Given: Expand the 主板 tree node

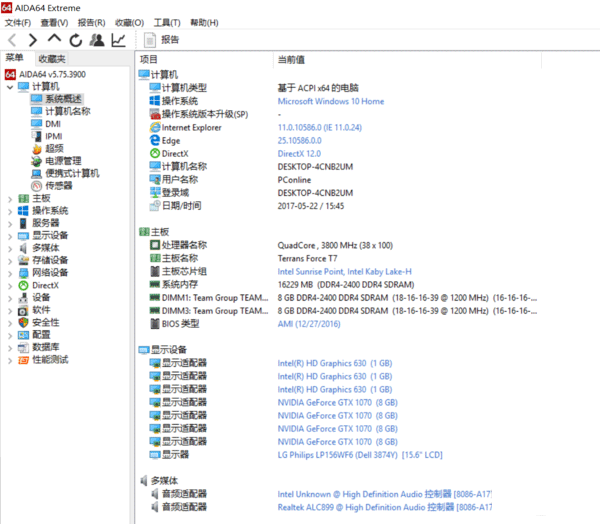Looking at the screenshot, I should click(x=10, y=199).
